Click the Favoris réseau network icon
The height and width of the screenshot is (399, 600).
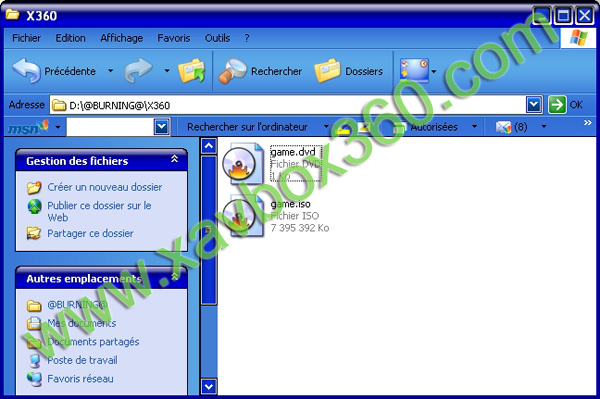tap(34, 379)
